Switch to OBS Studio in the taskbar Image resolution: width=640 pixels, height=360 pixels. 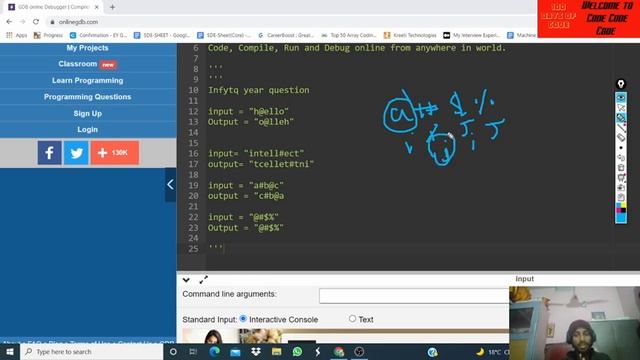pyautogui.click(x=359, y=351)
